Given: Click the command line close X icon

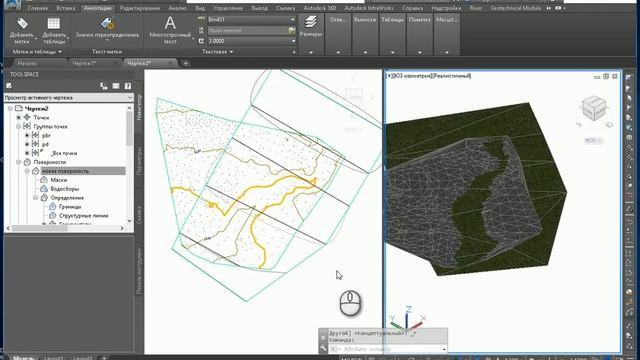Looking at the screenshot, I should (x=323, y=338).
